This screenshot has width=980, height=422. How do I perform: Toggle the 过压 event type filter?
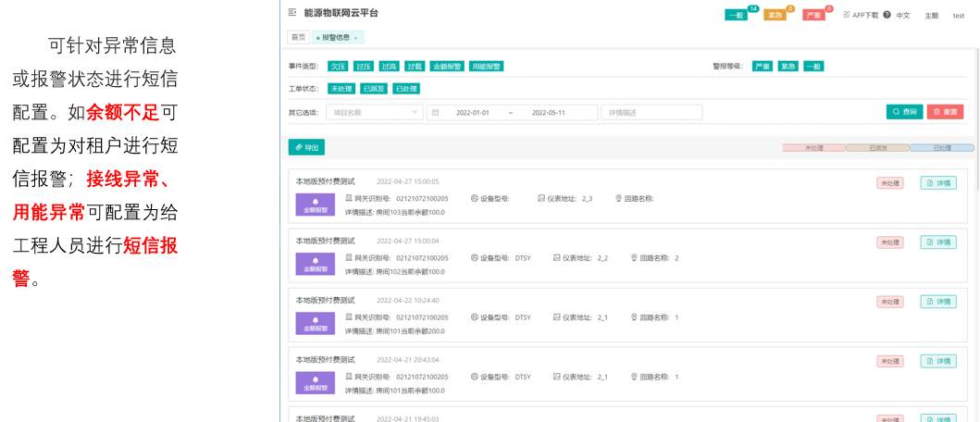click(x=363, y=67)
